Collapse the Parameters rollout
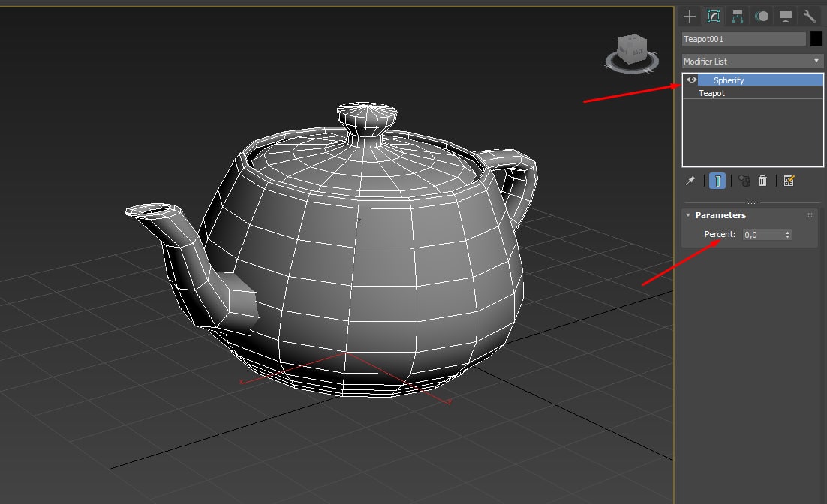 click(688, 215)
